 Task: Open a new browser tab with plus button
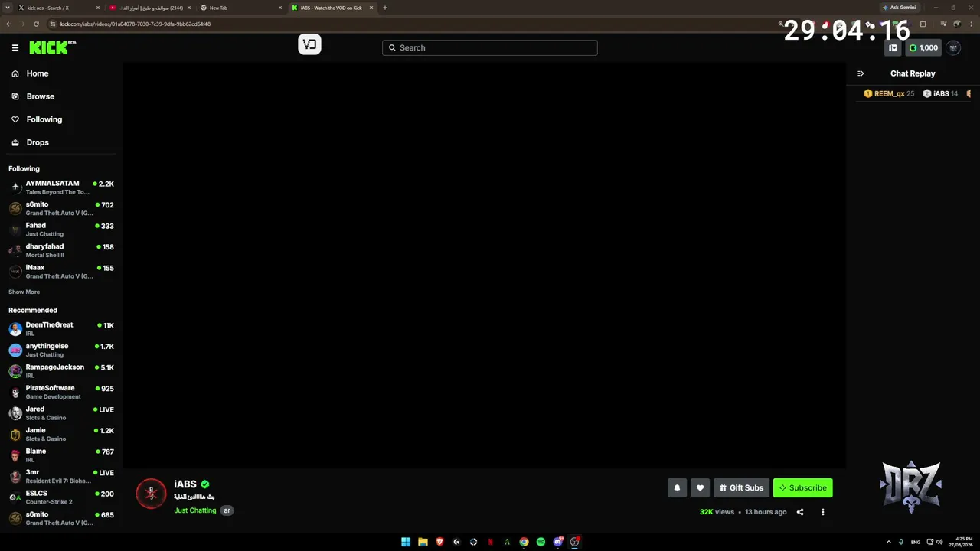(x=384, y=8)
